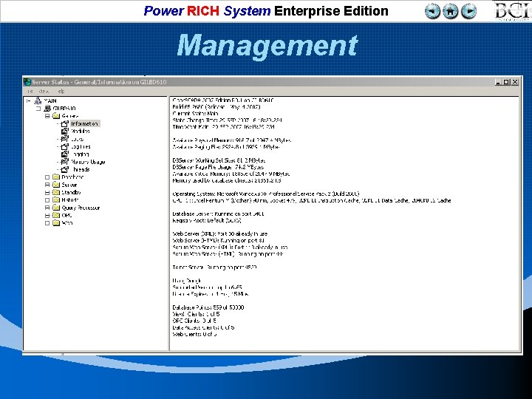Click the 'Telnet Server: Running on port' line
The image size is (532, 399).
click(x=214, y=267)
